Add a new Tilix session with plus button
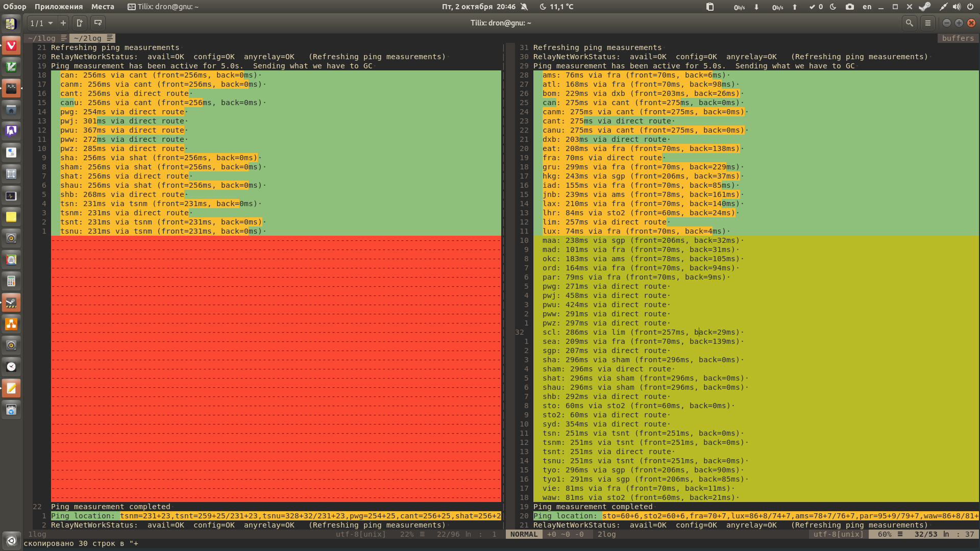 (x=63, y=23)
